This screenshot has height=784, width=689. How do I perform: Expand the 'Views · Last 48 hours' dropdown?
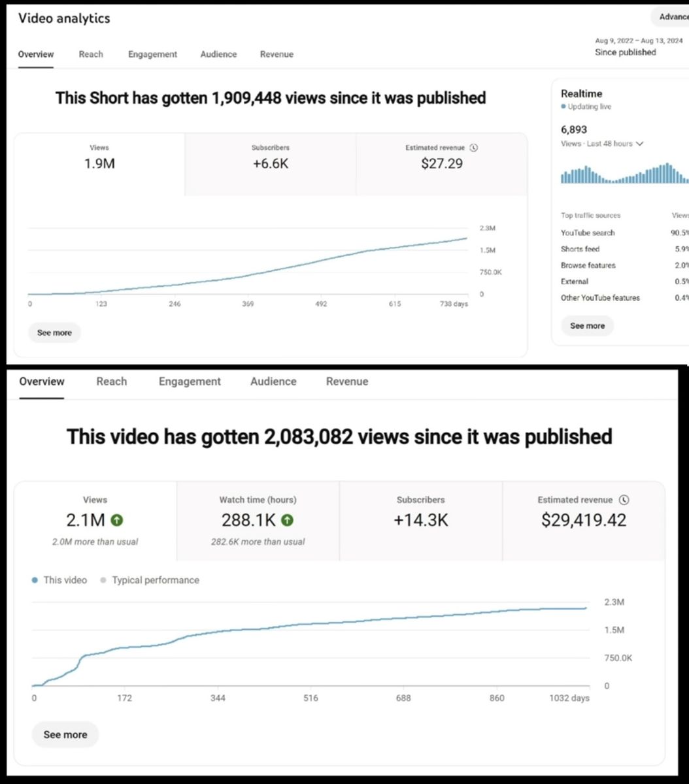click(639, 144)
